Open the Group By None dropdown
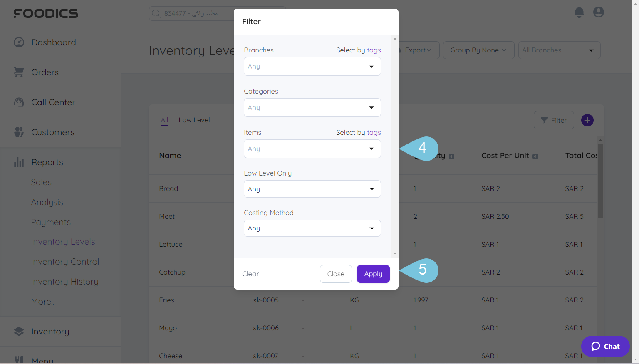This screenshot has height=364, width=639. click(478, 50)
